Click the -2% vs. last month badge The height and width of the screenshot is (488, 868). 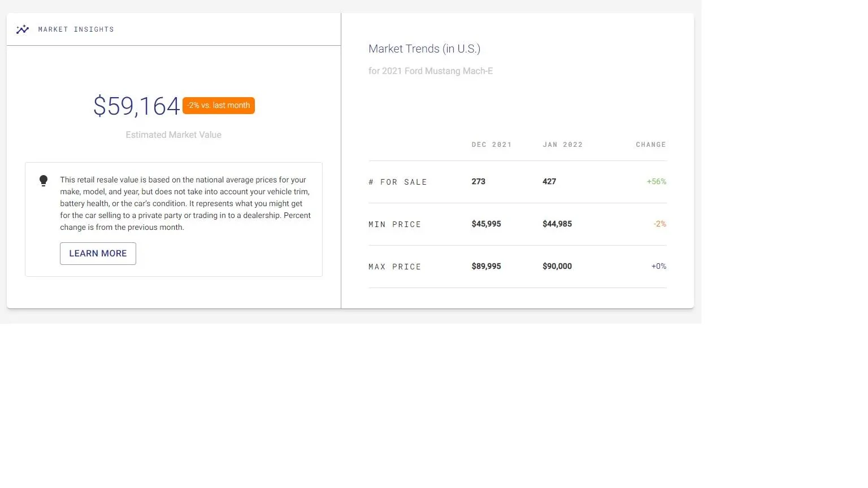tap(219, 106)
